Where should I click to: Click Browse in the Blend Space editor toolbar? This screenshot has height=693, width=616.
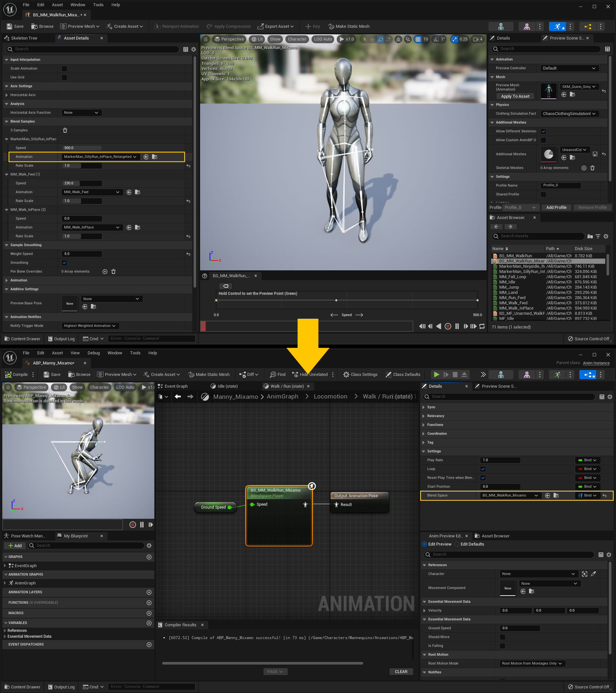[43, 26]
